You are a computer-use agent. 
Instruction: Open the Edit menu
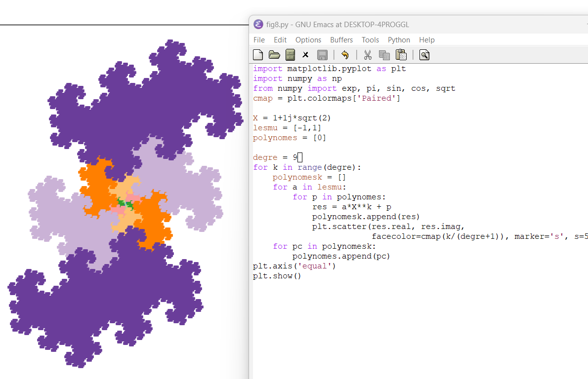point(280,40)
